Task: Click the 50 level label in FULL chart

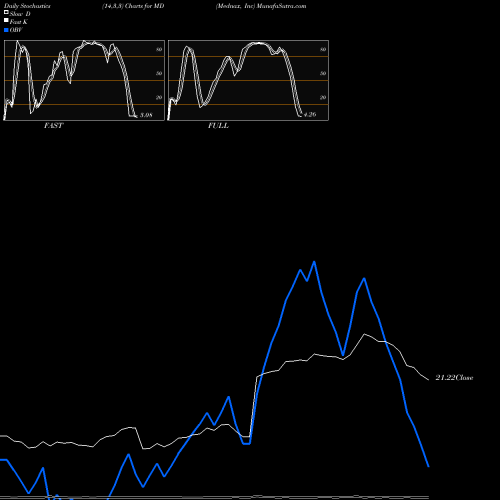Action: coord(323,73)
